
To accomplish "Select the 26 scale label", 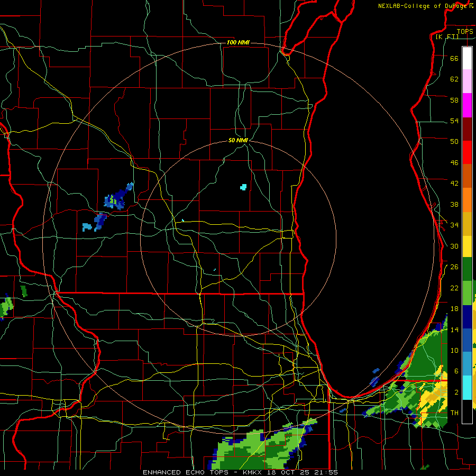I will tap(454, 267).
